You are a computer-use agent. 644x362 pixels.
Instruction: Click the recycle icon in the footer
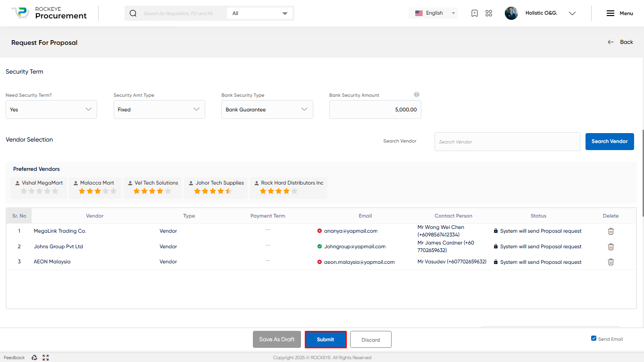click(x=34, y=358)
